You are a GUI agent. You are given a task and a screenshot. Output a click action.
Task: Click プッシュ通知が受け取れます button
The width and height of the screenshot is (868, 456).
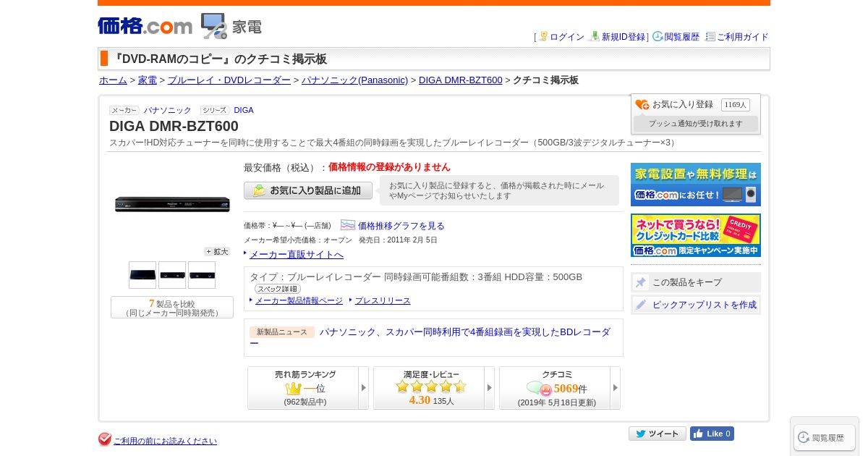[x=696, y=124]
